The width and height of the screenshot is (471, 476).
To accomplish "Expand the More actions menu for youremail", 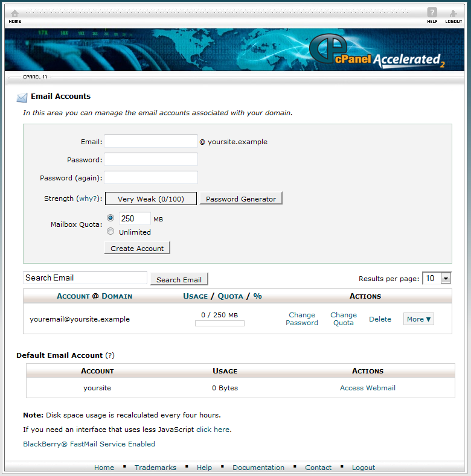I will (x=418, y=319).
